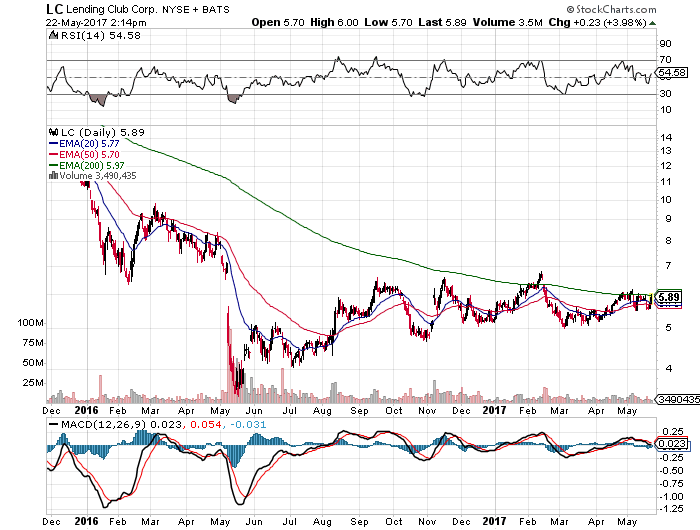Click the 7 label on price axis

pyautogui.click(x=668, y=266)
